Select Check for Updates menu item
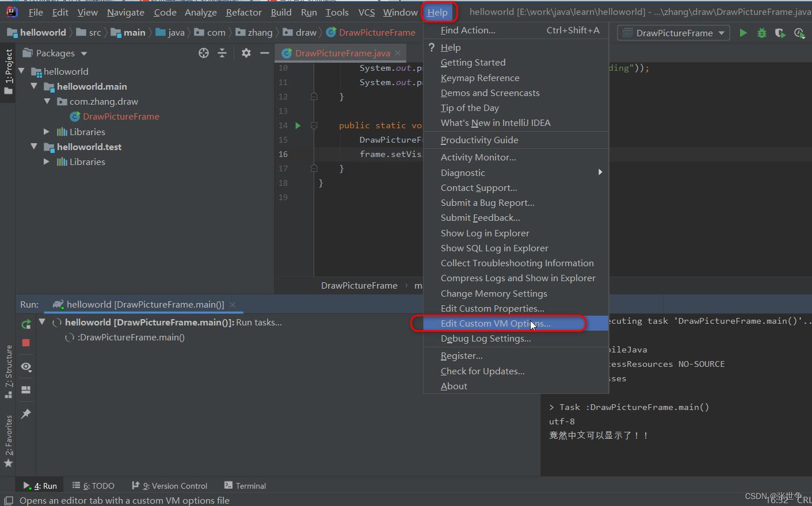Viewport: 812px width, 506px height. click(516, 371)
